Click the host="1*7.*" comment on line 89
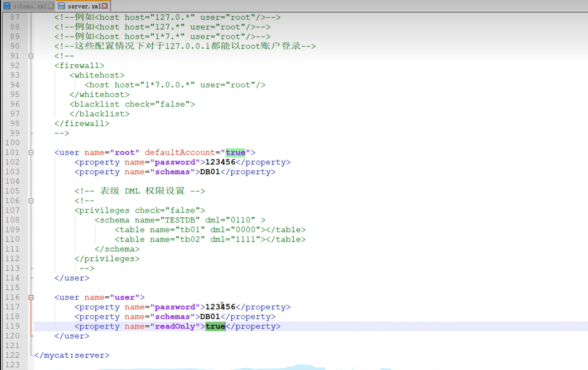 [163, 37]
